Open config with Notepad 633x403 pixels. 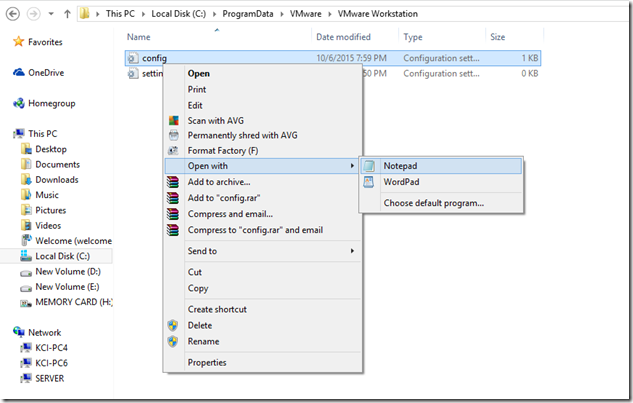441,166
